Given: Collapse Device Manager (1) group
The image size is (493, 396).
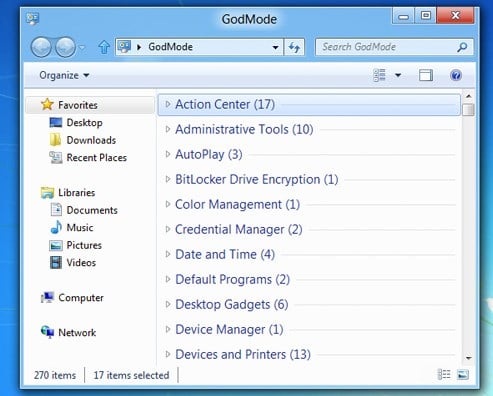Looking at the screenshot, I should point(168,329).
